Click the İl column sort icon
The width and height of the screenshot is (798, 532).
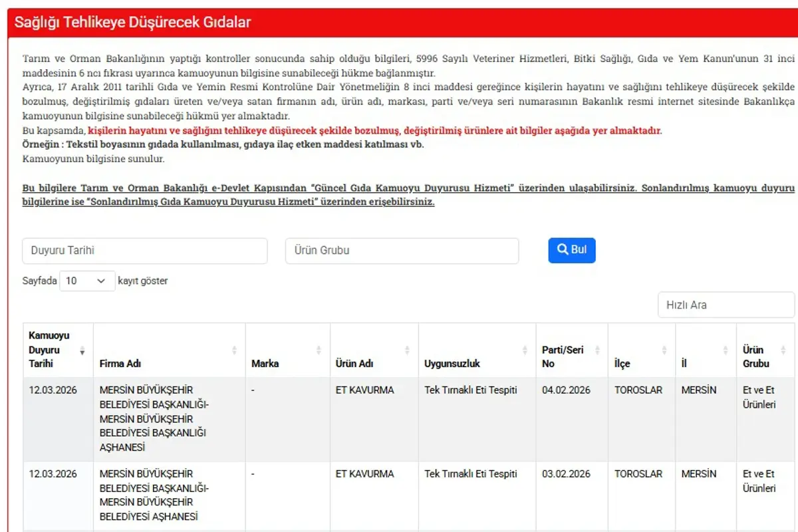pos(727,349)
